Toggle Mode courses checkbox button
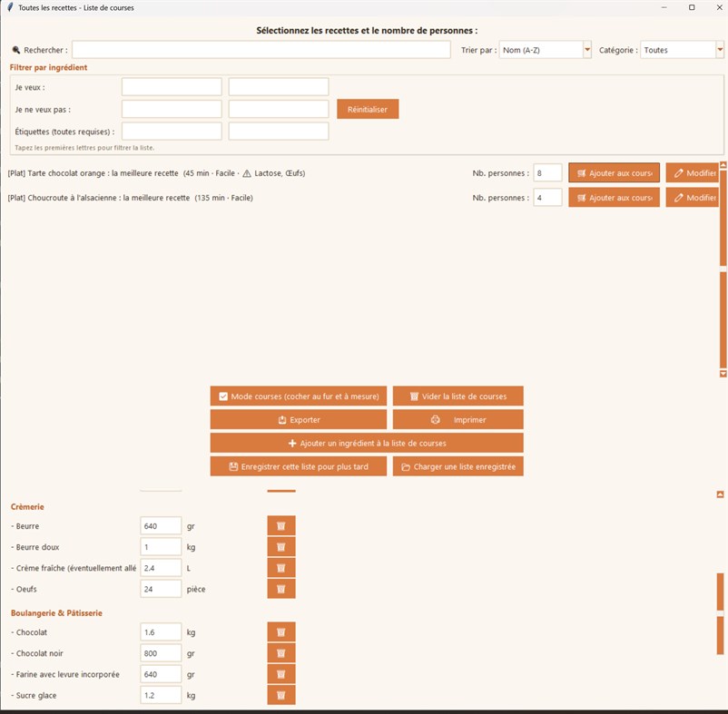728x714 pixels. (x=298, y=396)
